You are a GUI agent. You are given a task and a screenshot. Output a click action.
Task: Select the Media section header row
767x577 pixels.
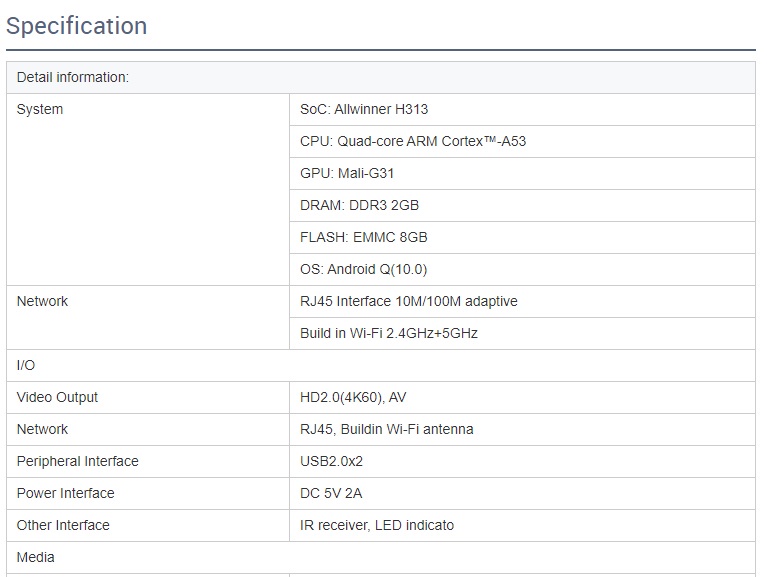click(36, 558)
